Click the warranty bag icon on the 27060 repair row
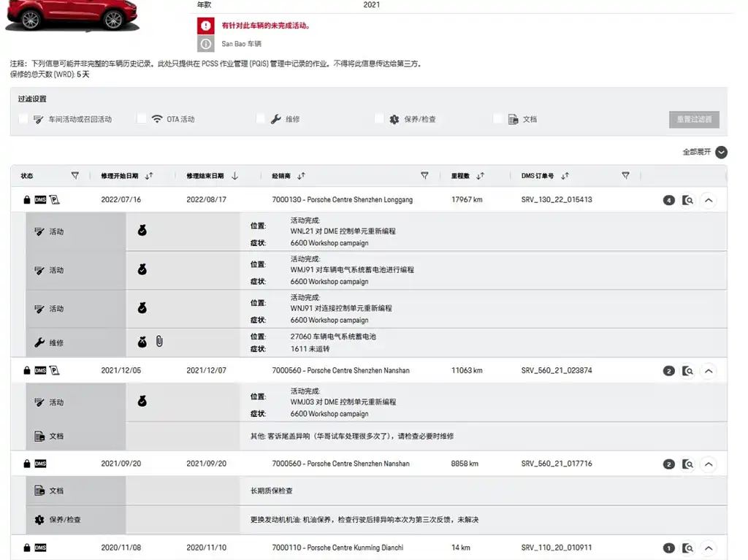This screenshot has width=748, height=560. [x=142, y=342]
